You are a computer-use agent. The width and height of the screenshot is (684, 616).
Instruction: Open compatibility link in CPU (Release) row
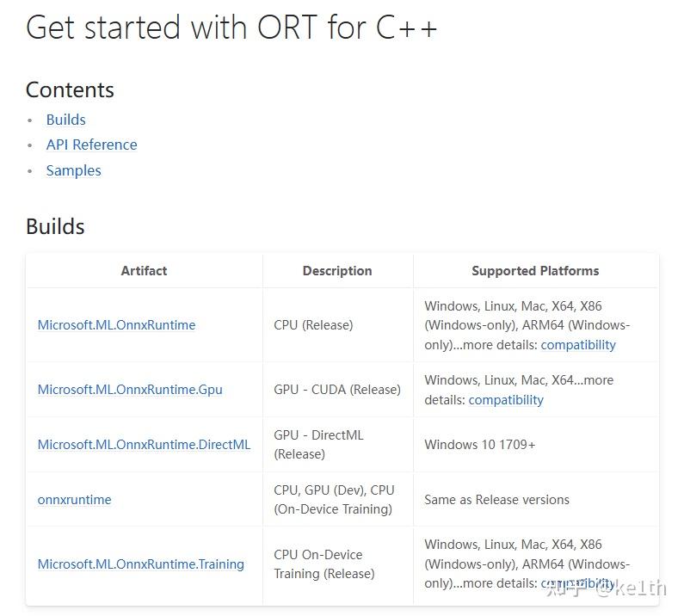pos(578,345)
